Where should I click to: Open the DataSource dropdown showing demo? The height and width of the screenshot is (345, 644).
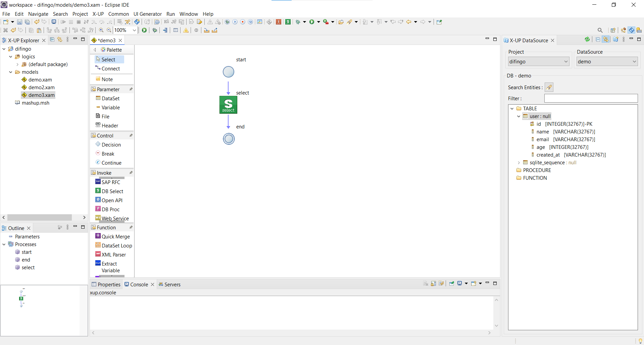[x=607, y=61]
